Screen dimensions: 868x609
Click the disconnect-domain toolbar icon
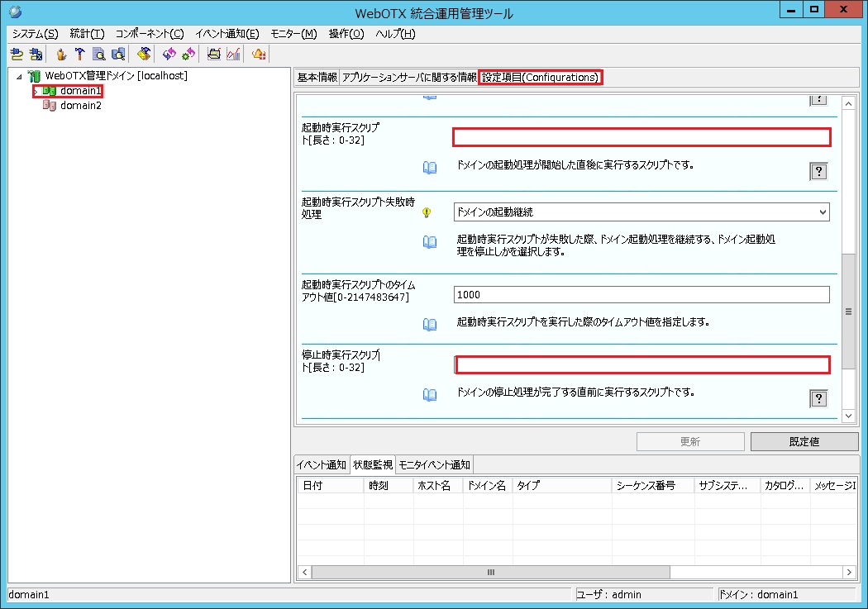click(x=36, y=53)
